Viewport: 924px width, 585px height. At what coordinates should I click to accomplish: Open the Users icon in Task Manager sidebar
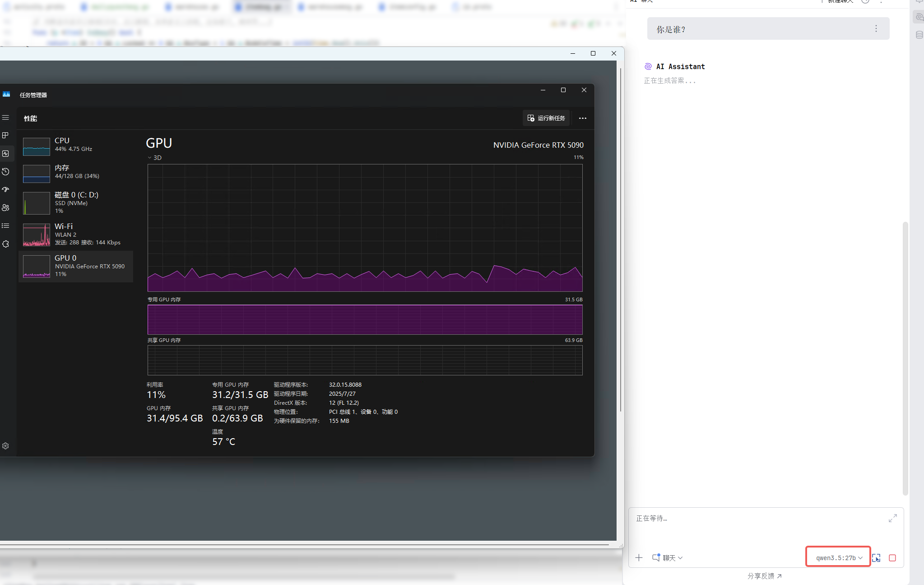point(5,208)
